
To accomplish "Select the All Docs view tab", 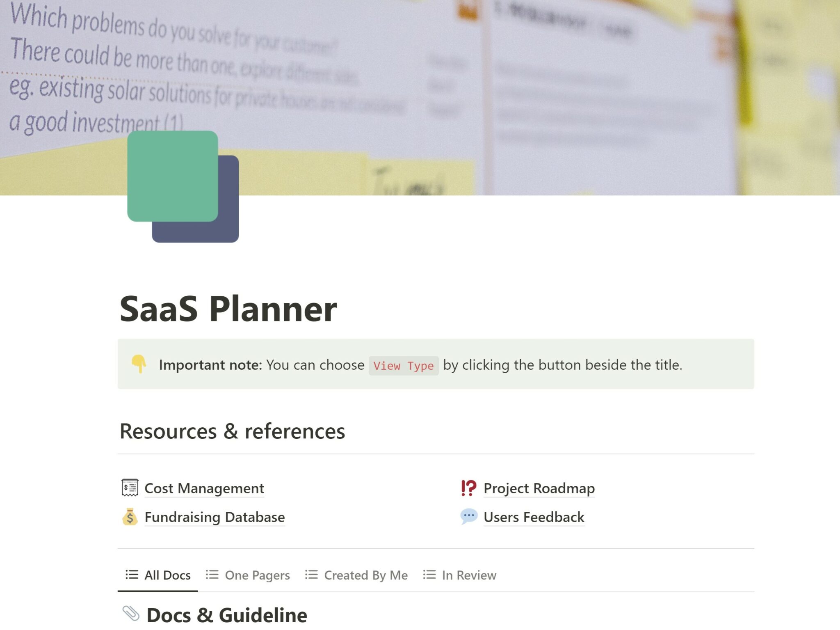I will tap(167, 575).
